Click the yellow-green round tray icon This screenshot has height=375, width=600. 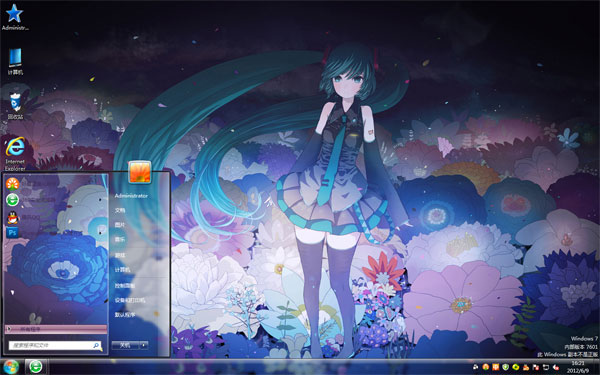515,367
